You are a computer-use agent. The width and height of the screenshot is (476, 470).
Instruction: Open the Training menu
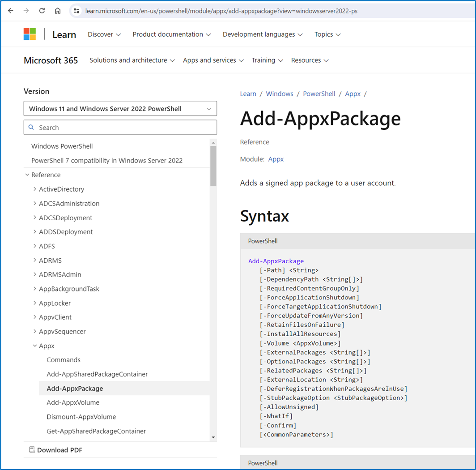click(267, 60)
